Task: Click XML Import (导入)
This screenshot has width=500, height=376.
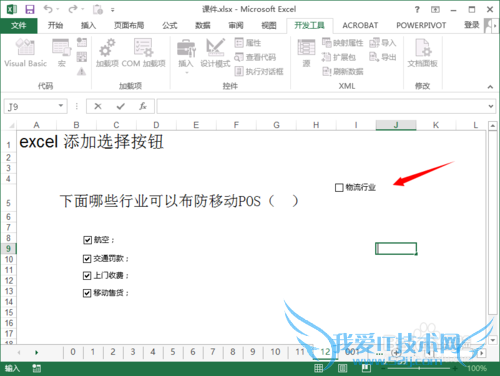Action: coord(382,43)
